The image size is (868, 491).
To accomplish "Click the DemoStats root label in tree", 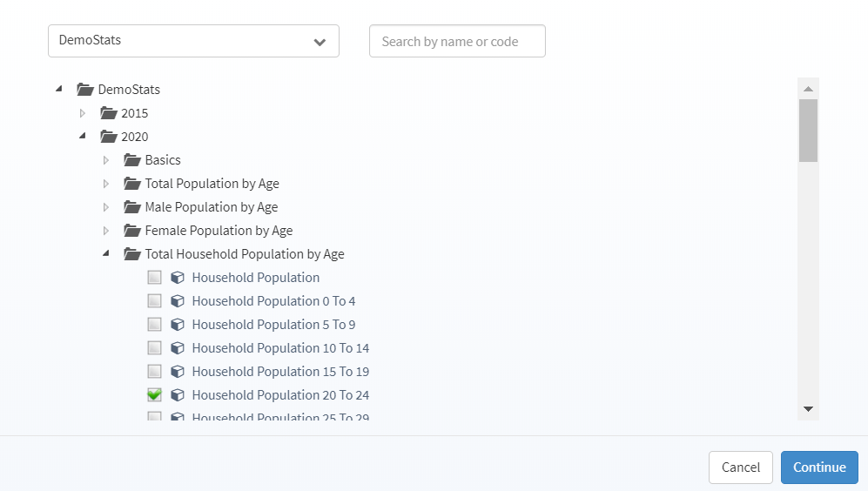I will (x=129, y=89).
